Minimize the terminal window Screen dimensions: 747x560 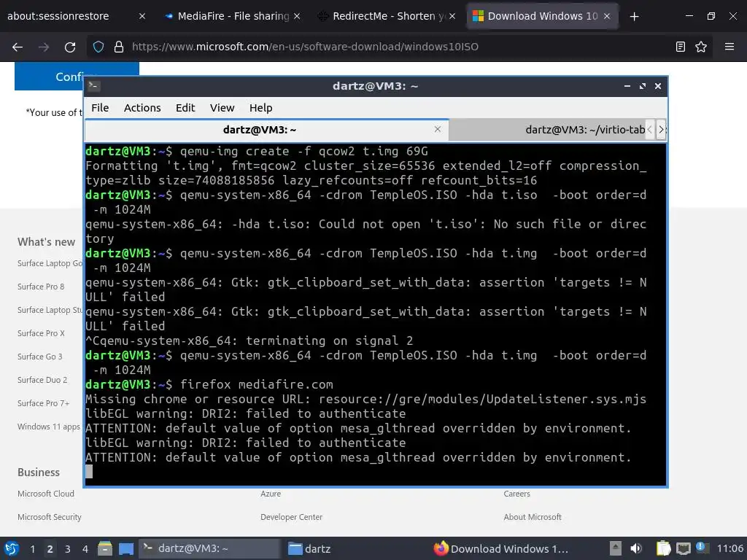pos(627,86)
